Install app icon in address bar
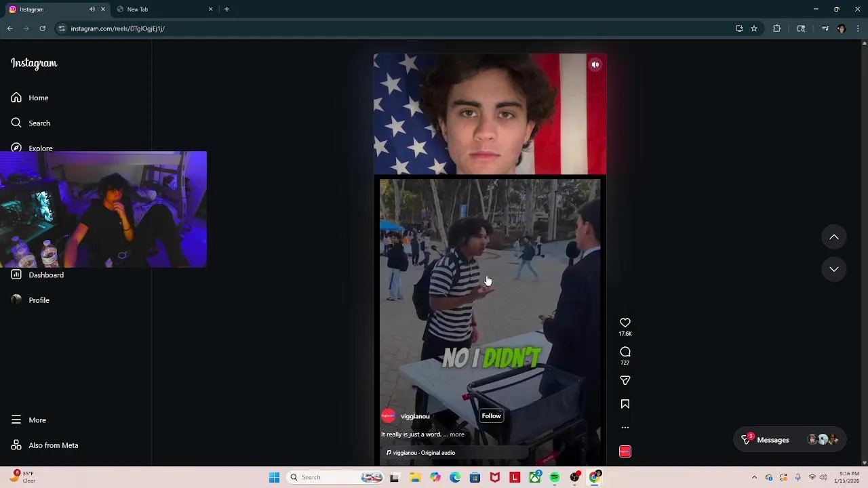 point(739,28)
